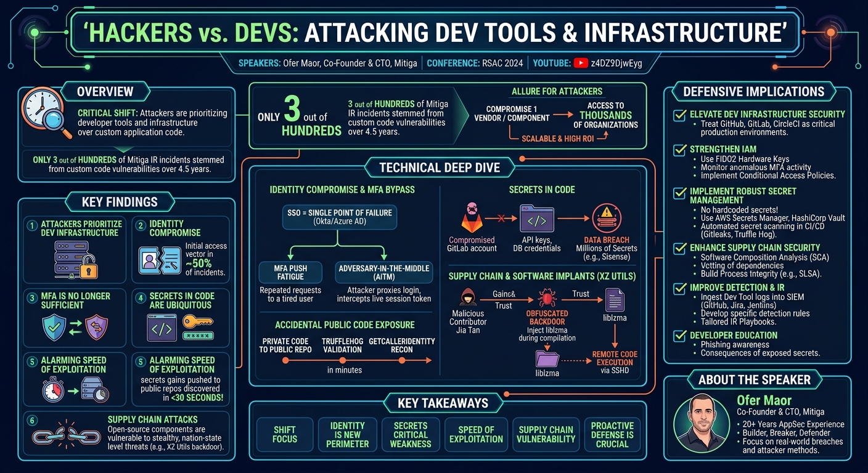Screen dimensions: 868x473
Task: Click the number 1 circle in Key Findings
Action: pyautogui.click(x=32, y=225)
